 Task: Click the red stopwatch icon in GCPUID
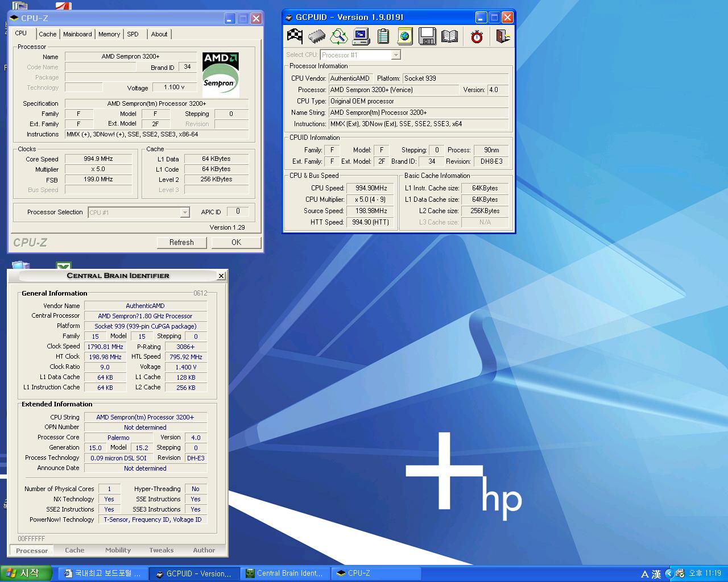tap(477, 36)
